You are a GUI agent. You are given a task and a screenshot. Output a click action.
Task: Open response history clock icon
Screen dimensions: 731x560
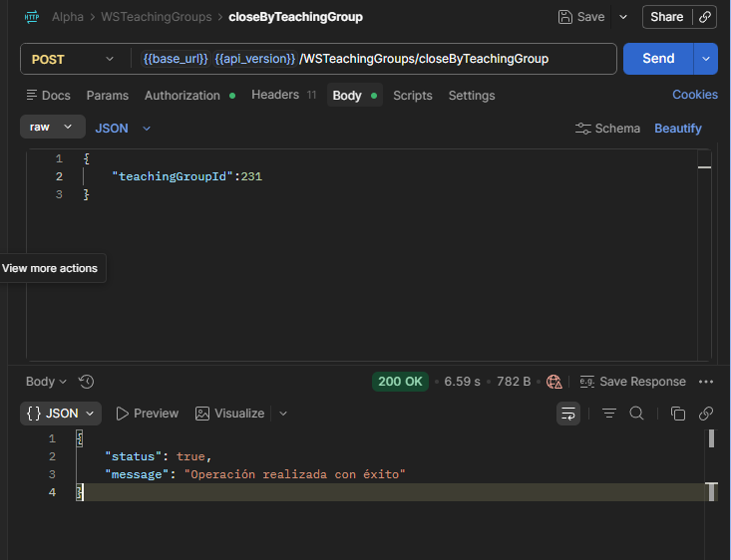coord(86,382)
